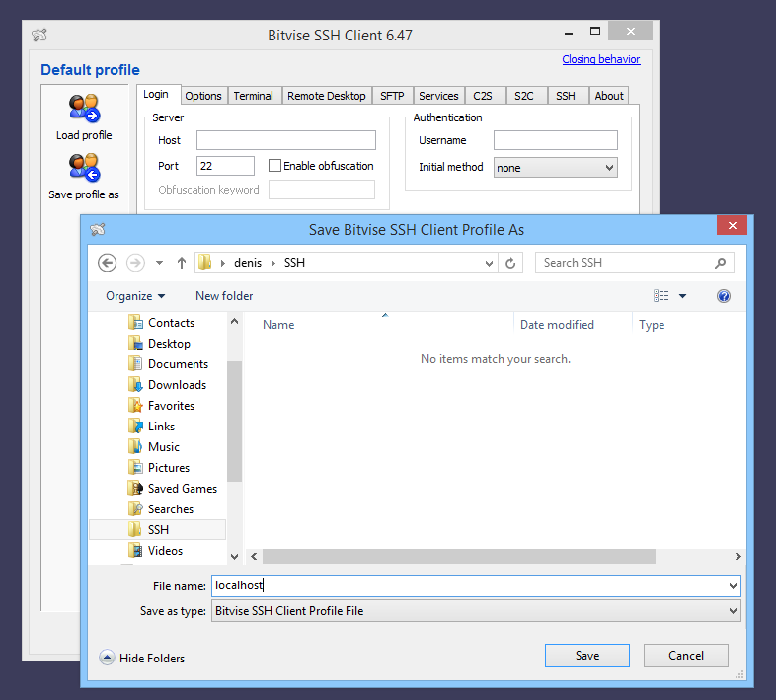This screenshot has height=700, width=776.
Task: Sort by Date modified column
Action: pos(557,325)
